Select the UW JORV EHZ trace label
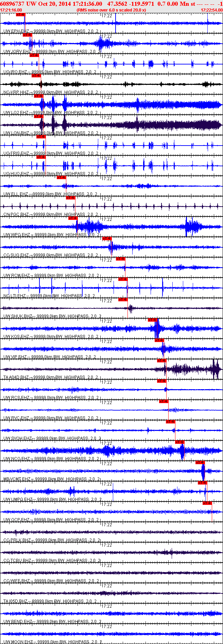 pyautogui.click(x=52, y=52)
